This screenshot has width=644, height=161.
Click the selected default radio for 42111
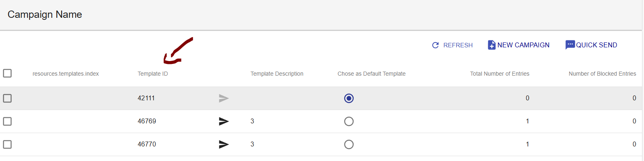pos(349,98)
